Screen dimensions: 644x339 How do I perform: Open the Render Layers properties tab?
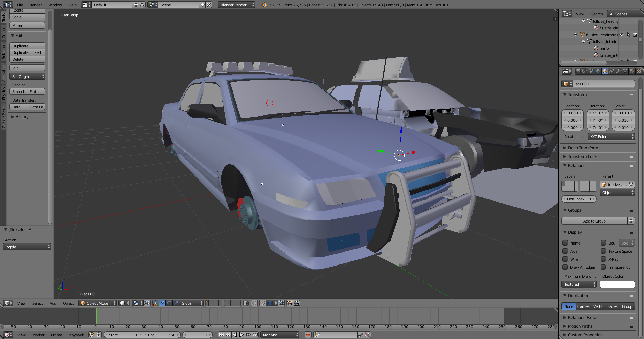pyautogui.click(x=584, y=71)
